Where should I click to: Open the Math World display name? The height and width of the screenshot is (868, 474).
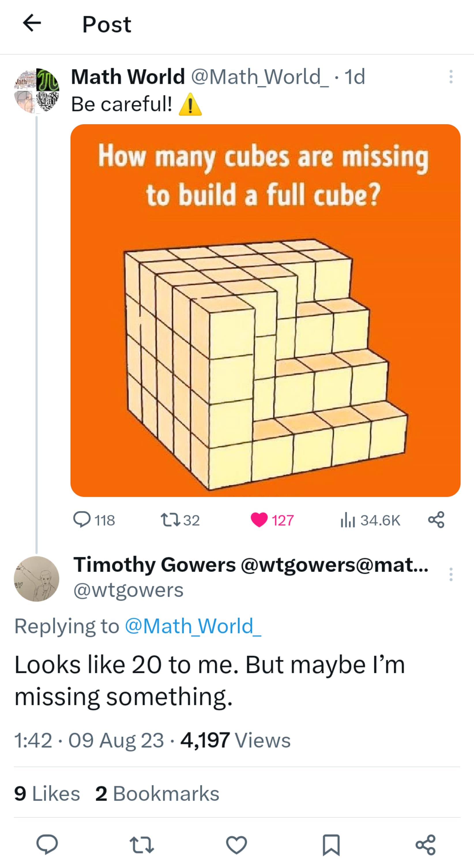[128, 76]
